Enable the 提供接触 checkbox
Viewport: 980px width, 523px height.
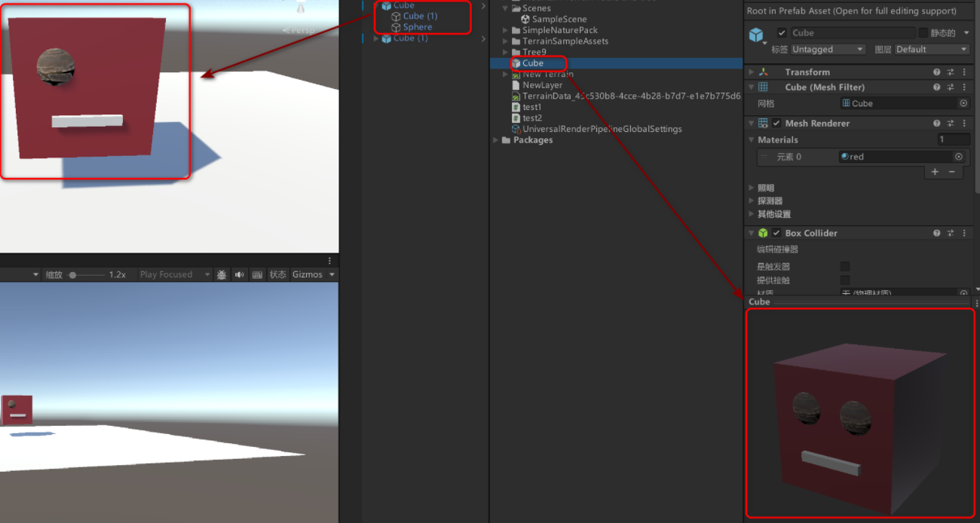point(845,280)
